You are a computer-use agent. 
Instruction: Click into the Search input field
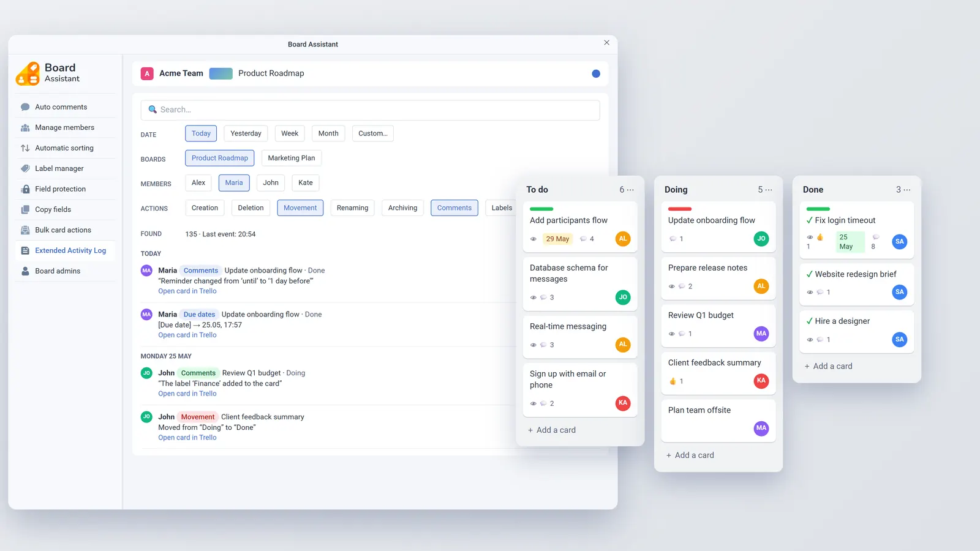coord(371,110)
